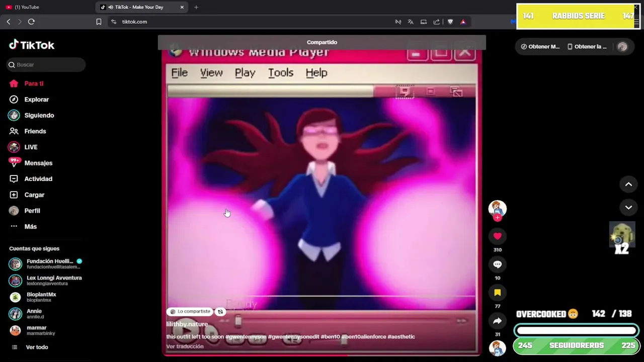This screenshot has width=644, height=362.
Task: Open the Explorar page
Action: tap(29, 100)
